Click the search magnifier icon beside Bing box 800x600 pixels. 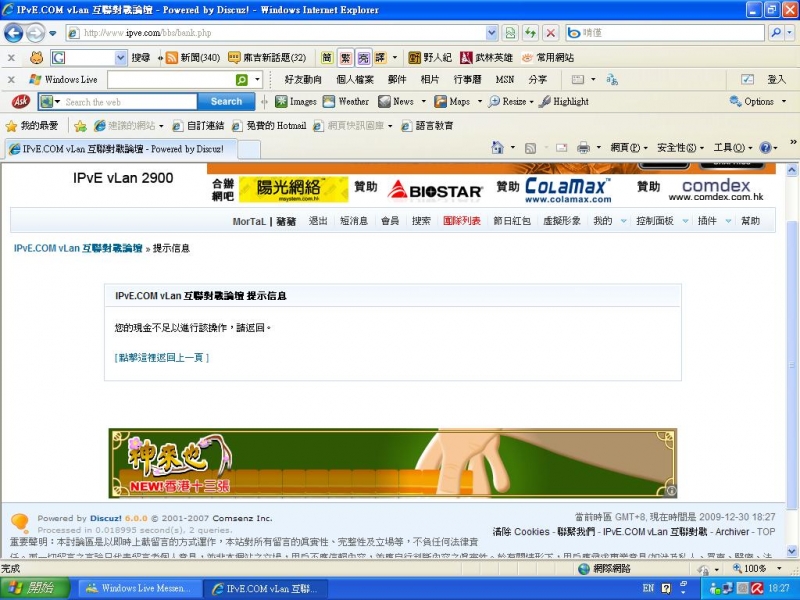777,33
